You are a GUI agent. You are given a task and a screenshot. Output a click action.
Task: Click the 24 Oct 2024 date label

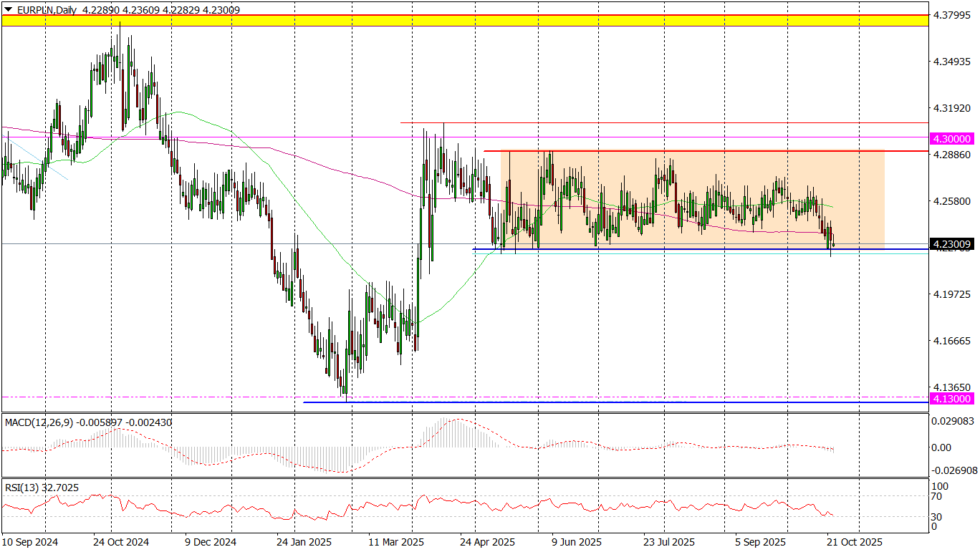point(122,542)
